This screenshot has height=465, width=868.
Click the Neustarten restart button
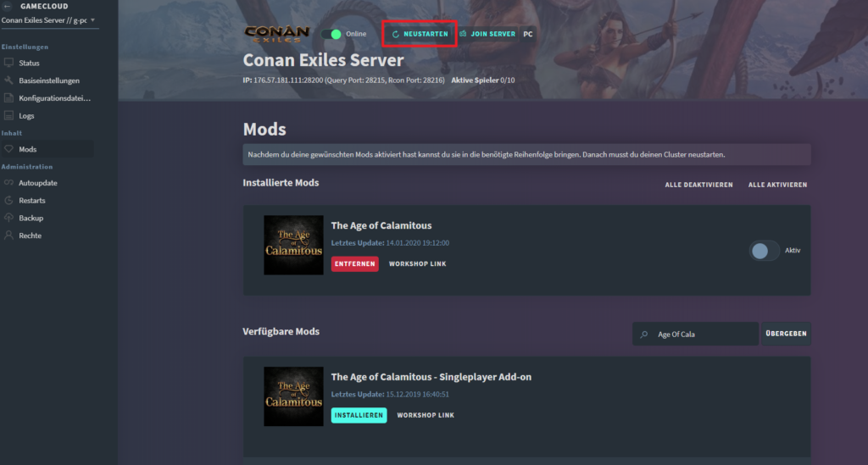[420, 34]
